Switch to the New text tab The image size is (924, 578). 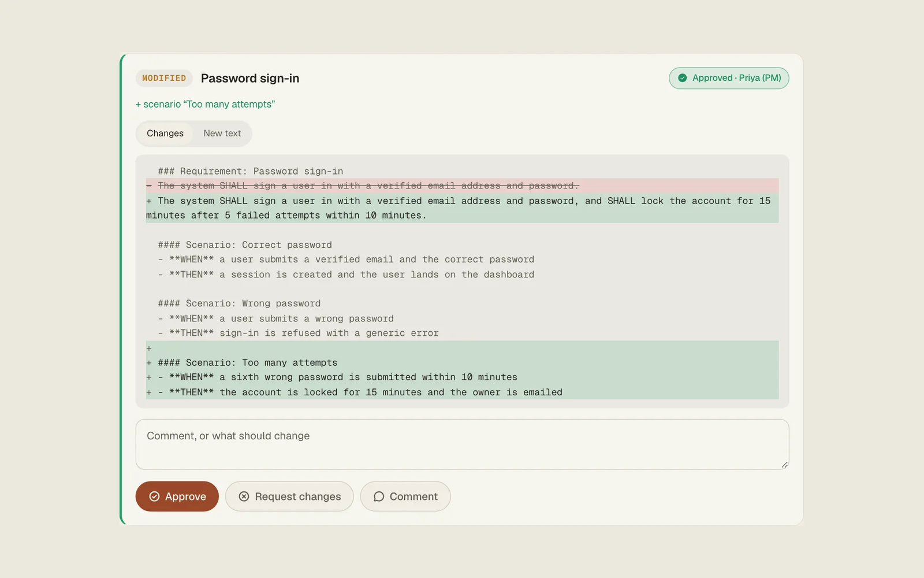222,134
